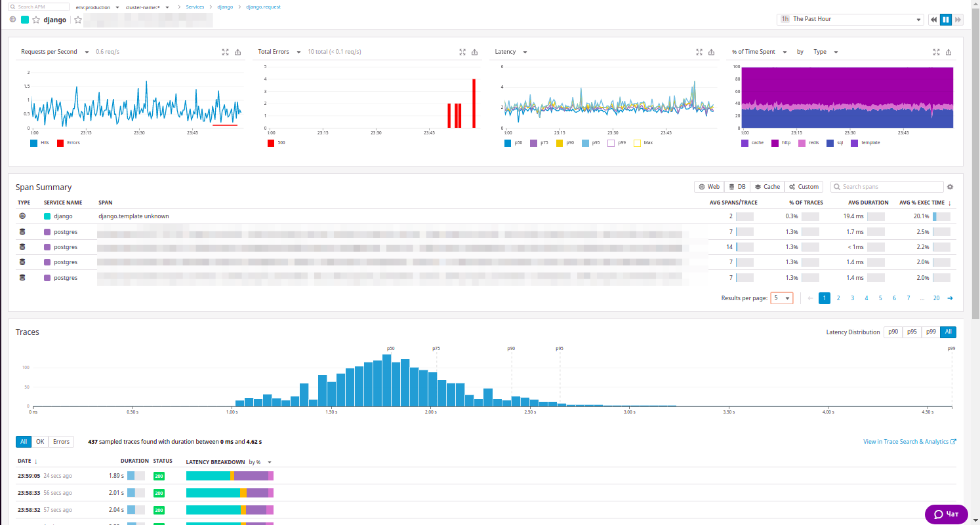Toggle the p50 series in the Latency legend

point(514,142)
